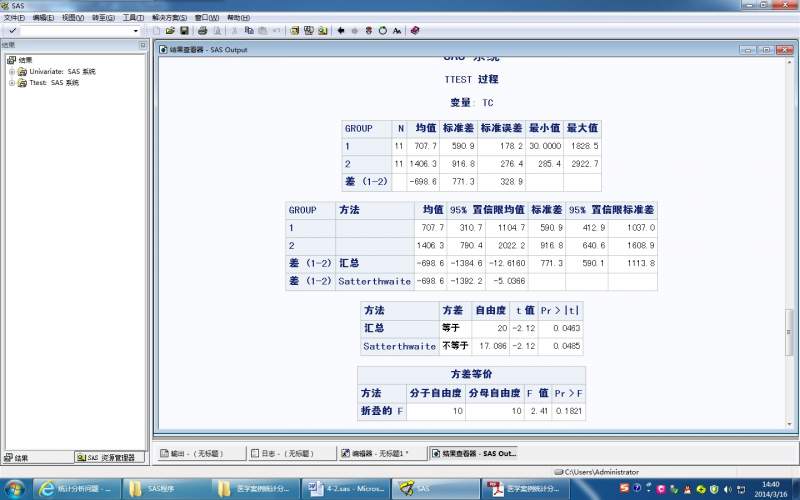Click the red icon left of Refresh
Screen dimensions: 800x500
pyautogui.click(x=369, y=31)
